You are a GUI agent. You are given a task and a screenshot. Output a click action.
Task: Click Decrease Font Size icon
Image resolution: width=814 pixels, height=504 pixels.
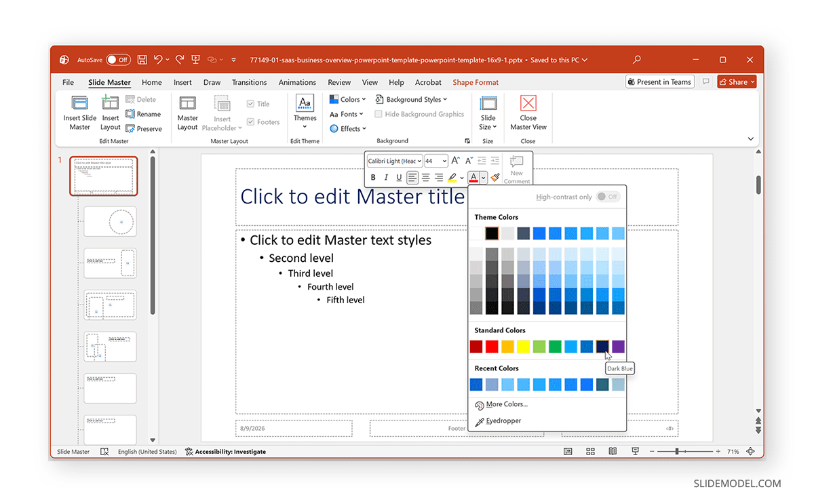(x=469, y=161)
